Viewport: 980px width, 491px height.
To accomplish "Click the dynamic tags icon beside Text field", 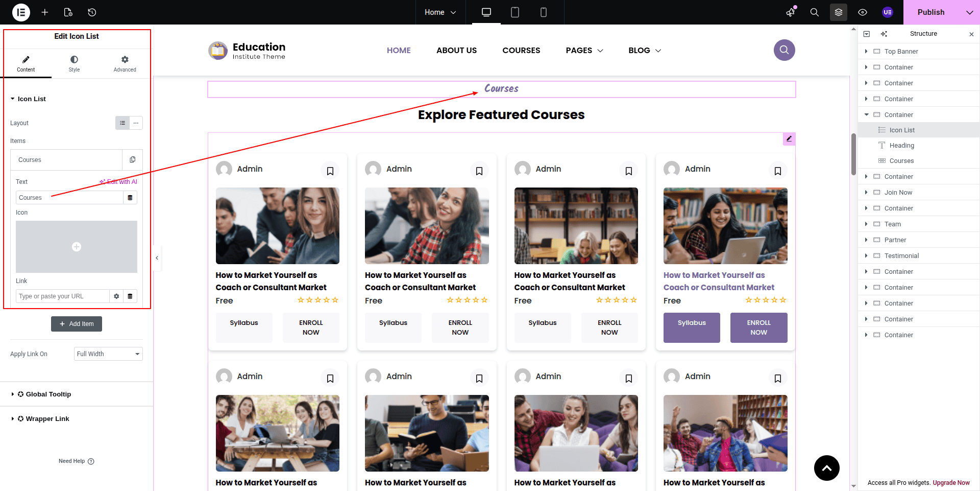I will point(130,198).
